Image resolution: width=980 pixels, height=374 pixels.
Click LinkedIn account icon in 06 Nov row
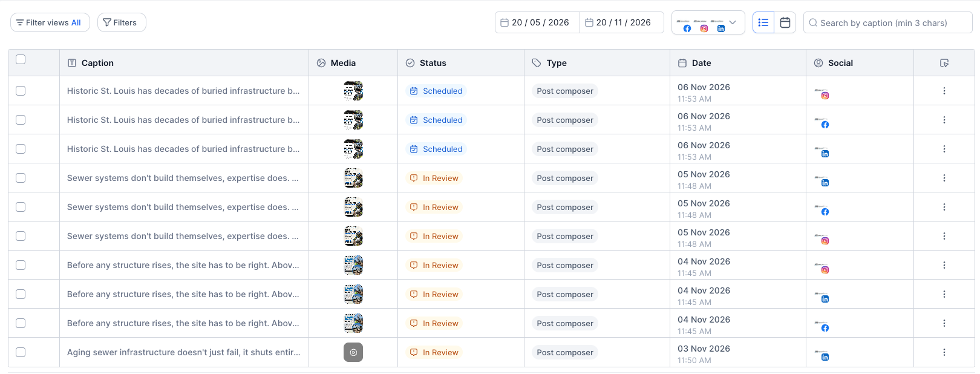pos(822,151)
